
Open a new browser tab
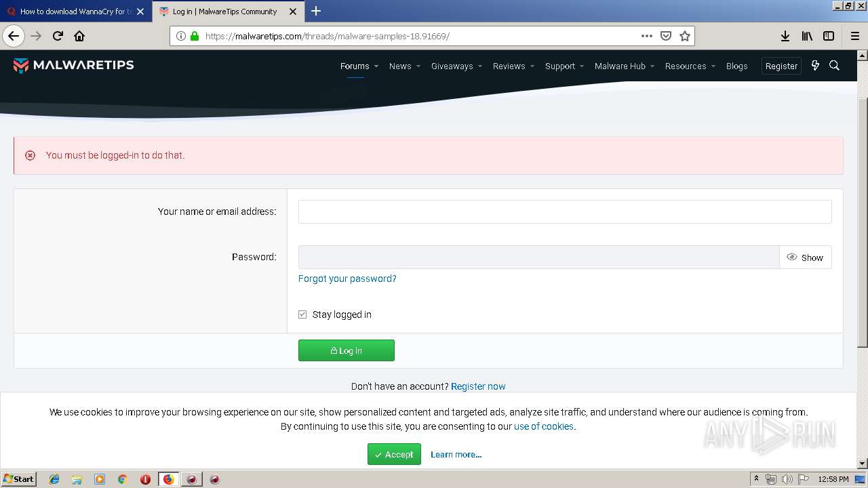pyautogui.click(x=316, y=11)
